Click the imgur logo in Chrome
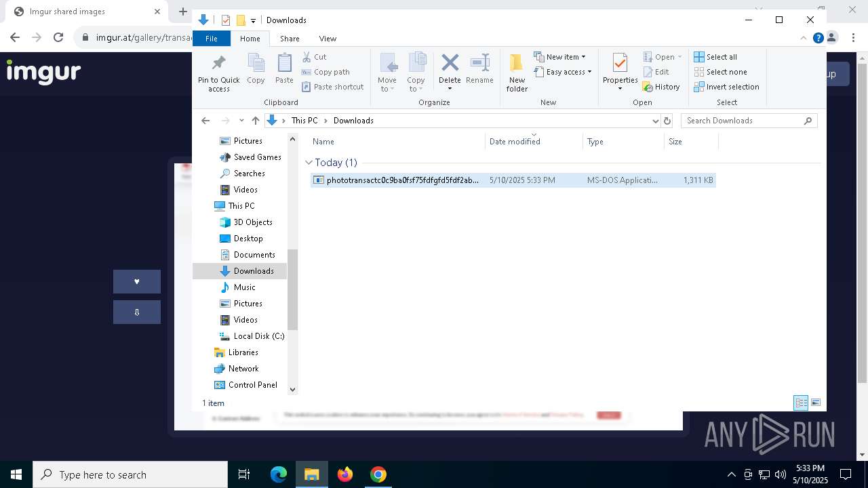 tap(43, 72)
